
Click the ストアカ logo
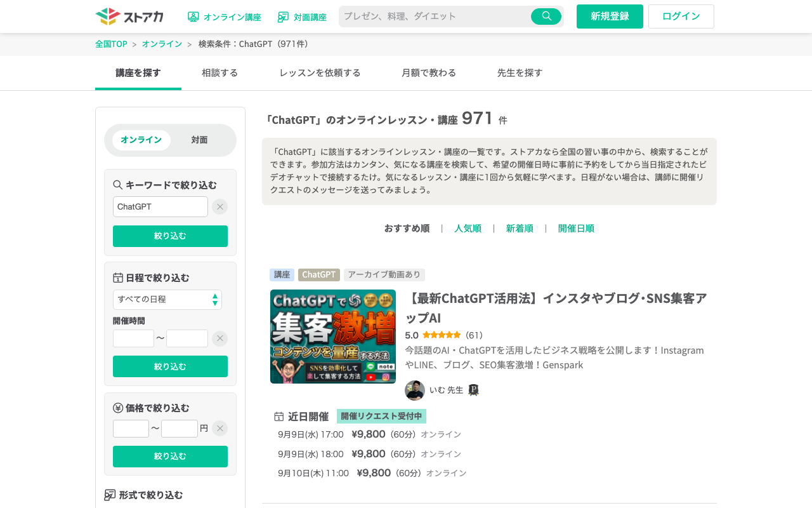[129, 17]
